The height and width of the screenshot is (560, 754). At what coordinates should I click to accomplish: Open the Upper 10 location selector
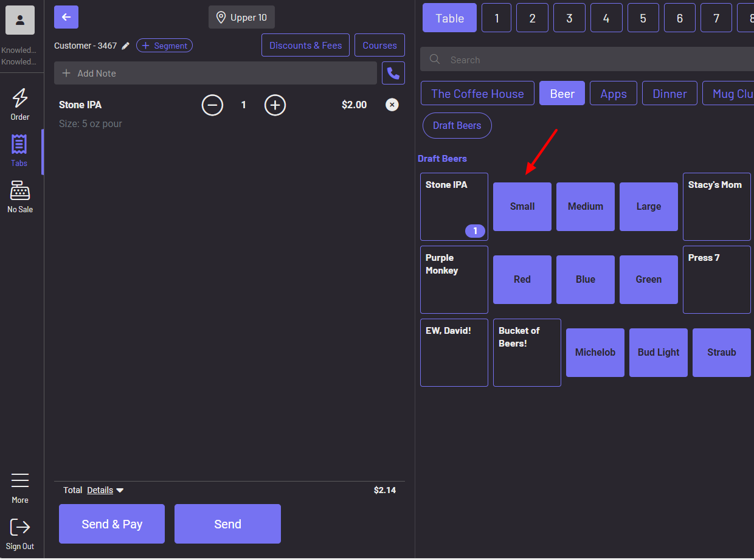tap(241, 17)
